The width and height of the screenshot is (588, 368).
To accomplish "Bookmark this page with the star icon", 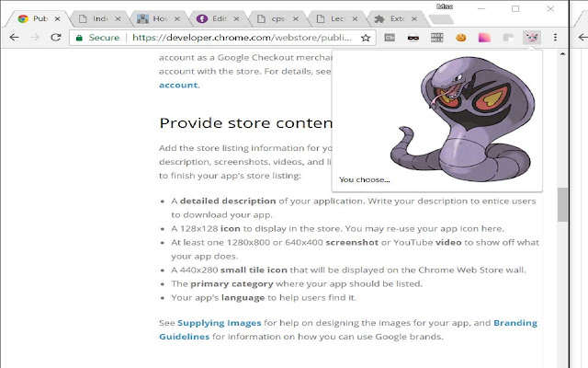I will (366, 38).
